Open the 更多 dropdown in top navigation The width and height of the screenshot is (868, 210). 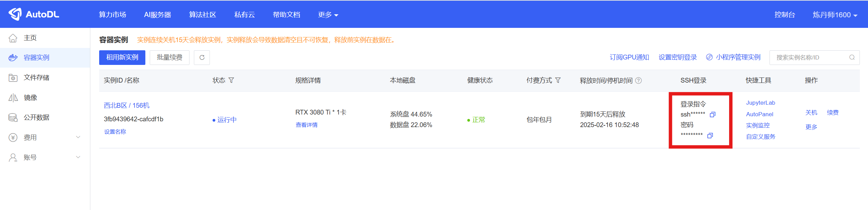328,15
